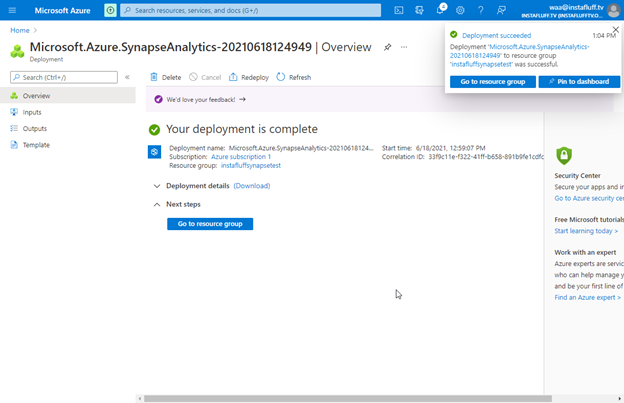Download deployment details
This screenshot has height=403, width=624.
click(252, 186)
